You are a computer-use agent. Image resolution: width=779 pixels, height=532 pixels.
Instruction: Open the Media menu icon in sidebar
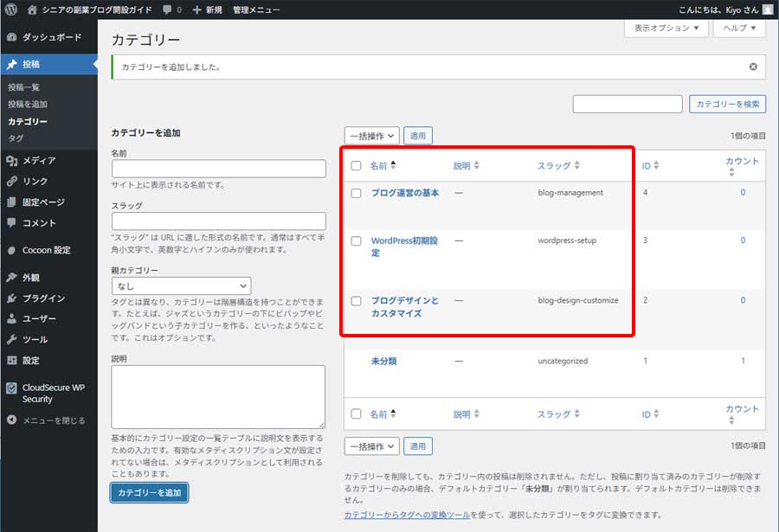(11, 160)
